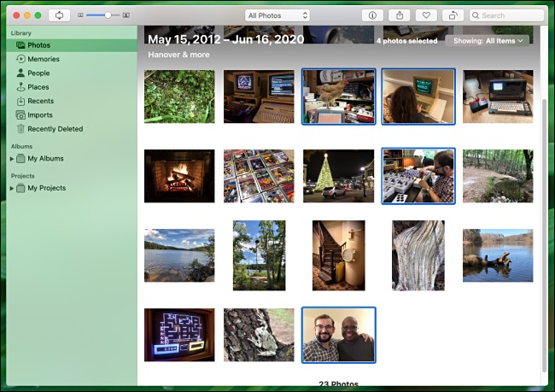Open the All Photos view dropdown
This screenshot has width=555, height=392.
277,15
